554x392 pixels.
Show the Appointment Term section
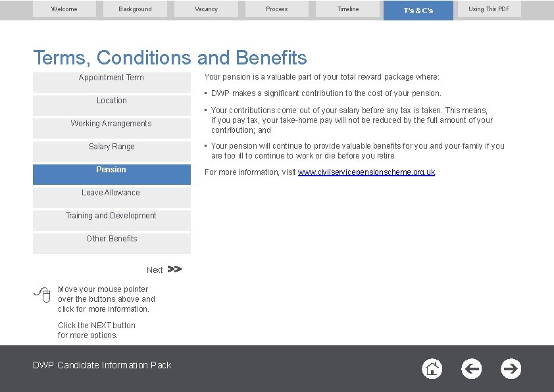click(112, 83)
